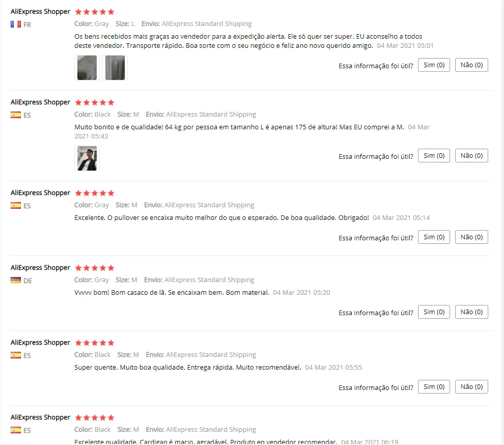Open first gray sweater photo thumbnail

pos(87,68)
